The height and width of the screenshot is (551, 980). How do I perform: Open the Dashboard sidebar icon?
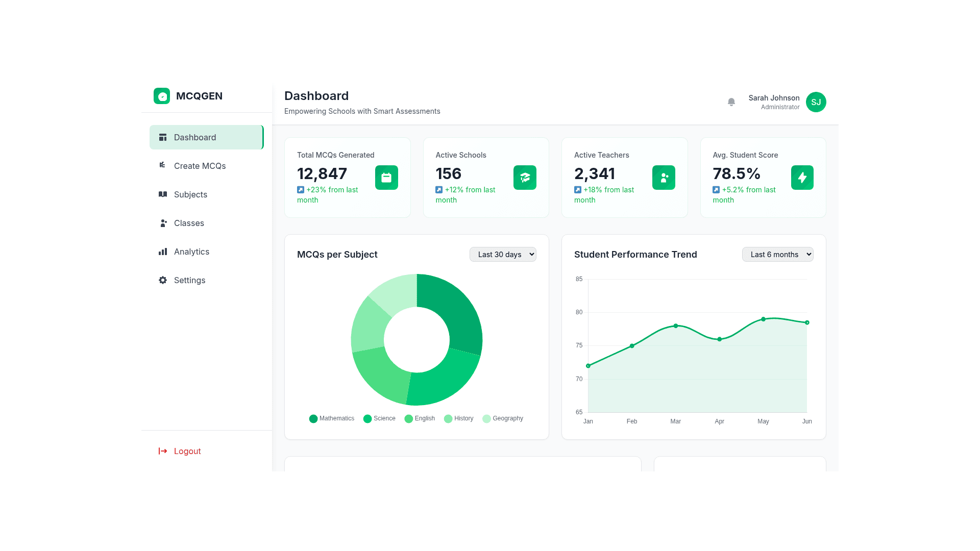click(162, 137)
